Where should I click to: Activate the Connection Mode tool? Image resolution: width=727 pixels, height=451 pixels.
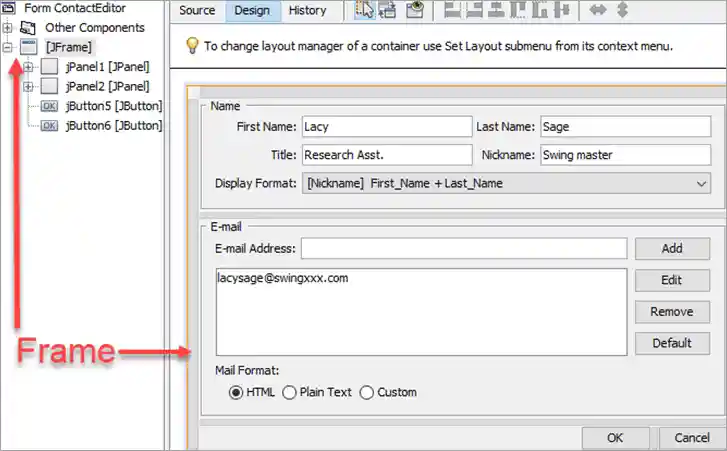(x=388, y=10)
